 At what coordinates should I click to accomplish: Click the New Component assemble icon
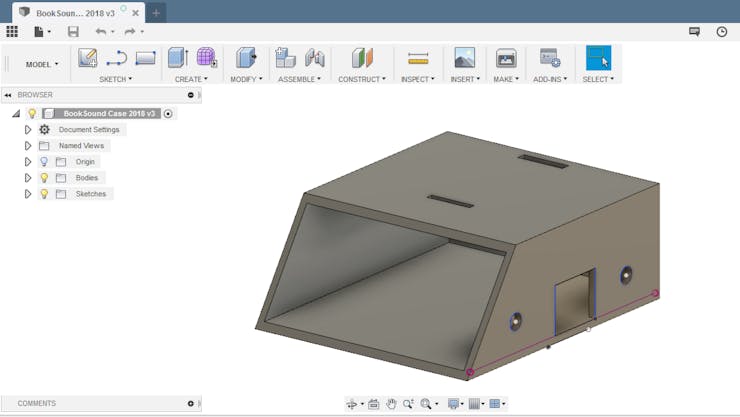(286, 58)
